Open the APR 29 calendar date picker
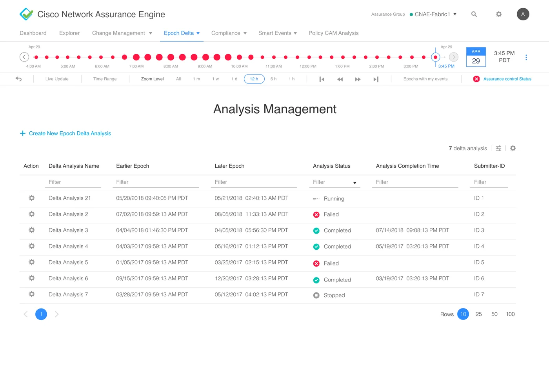This screenshot has width=549, height=392. (476, 57)
